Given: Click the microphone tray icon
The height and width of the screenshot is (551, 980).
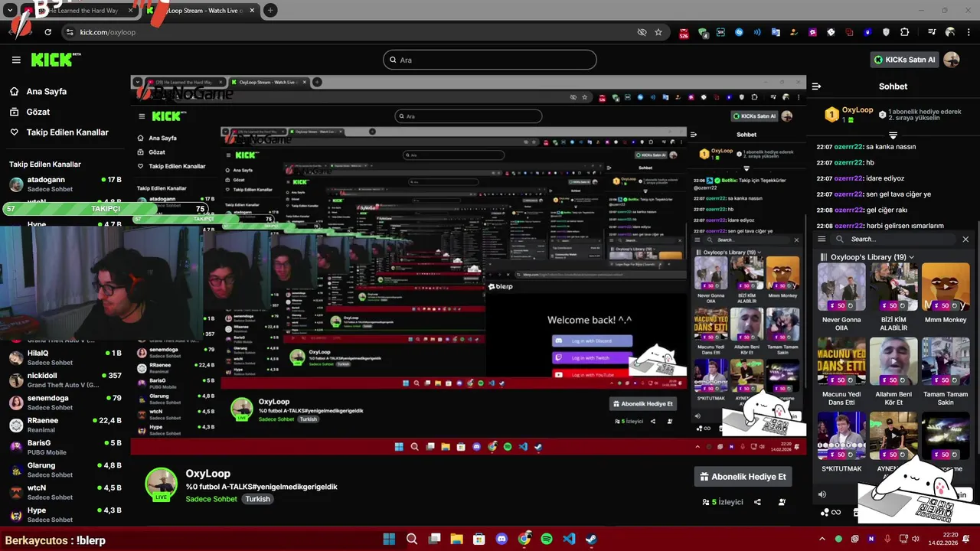Looking at the screenshot, I should pos(887,539).
